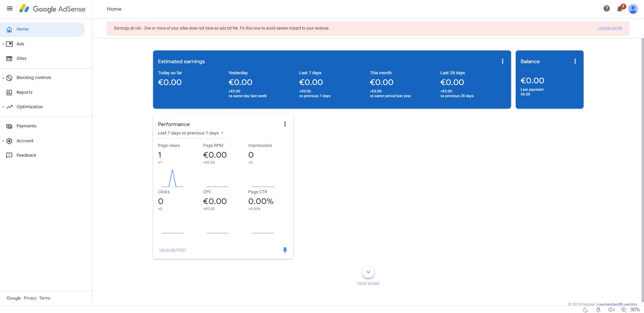This screenshot has width=644, height=313.
Task: Click the Payments icon in sidebar
Action: click(9, 126)
